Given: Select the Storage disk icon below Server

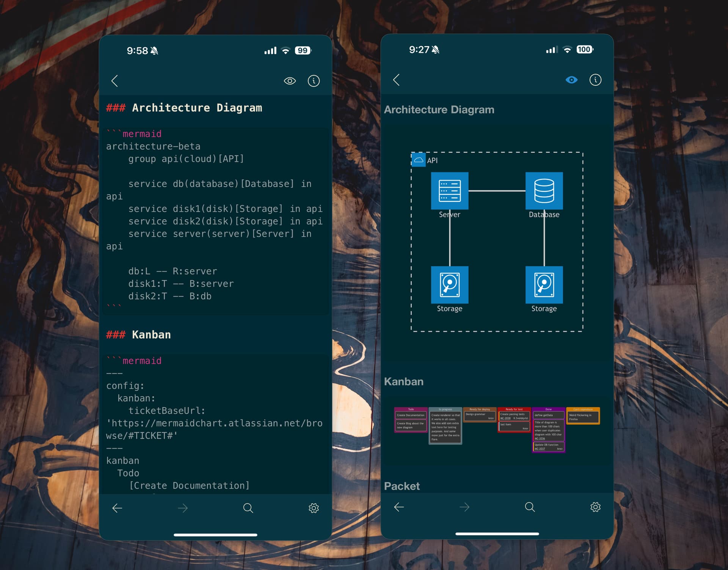Looking at the screenshot, I should pyautogui.click(x=450, y=285).
